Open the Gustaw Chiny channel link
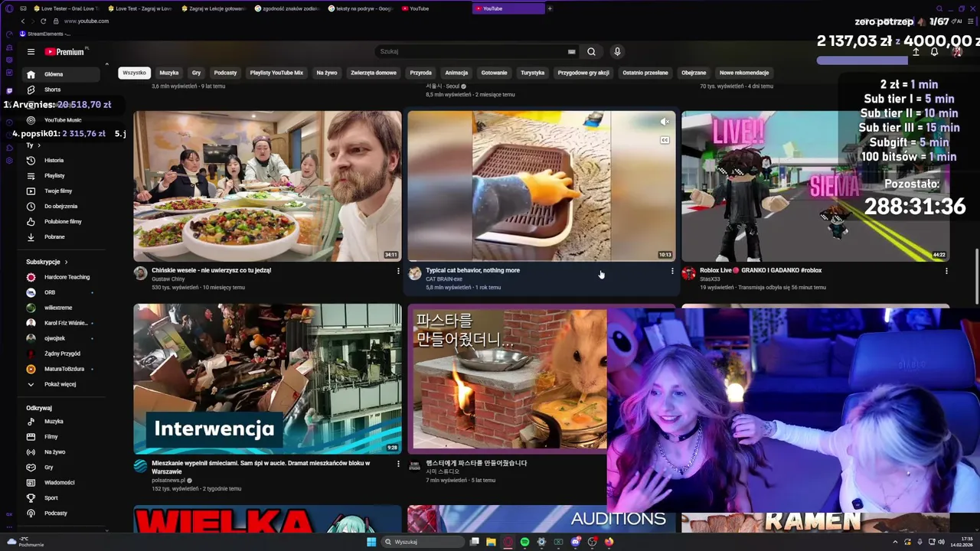Screen dimensions: 980x551 [x=168, y=279]
